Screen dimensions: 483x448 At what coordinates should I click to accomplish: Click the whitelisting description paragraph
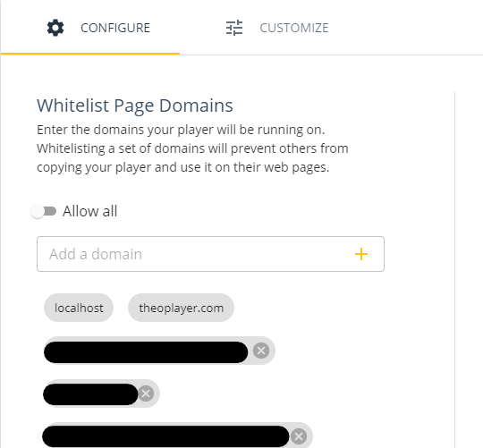point(192,148)
